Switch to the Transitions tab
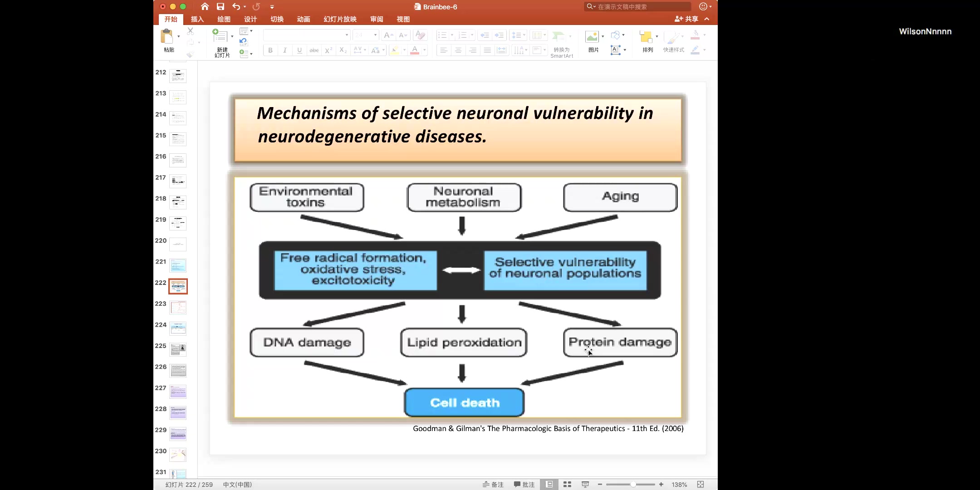 [277, 19]
